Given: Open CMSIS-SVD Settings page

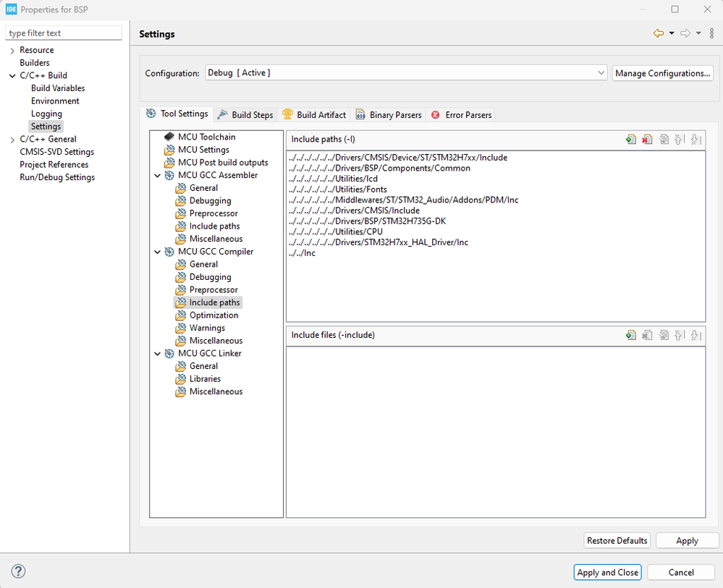Looking at the screenshot, I should 56,152.
